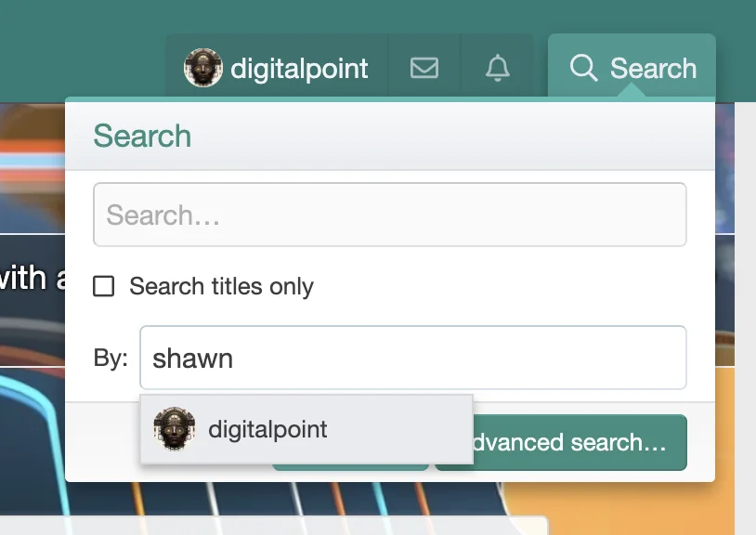Open the alerts bell icon
The image size is (756, 535).
(x=498, y=68)
